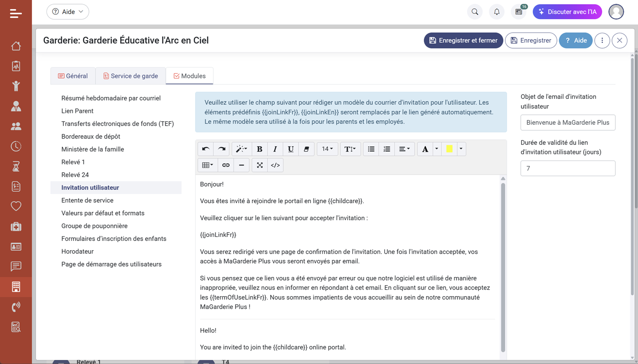Open the first-aid kit sidebar icon

(16, 226)
